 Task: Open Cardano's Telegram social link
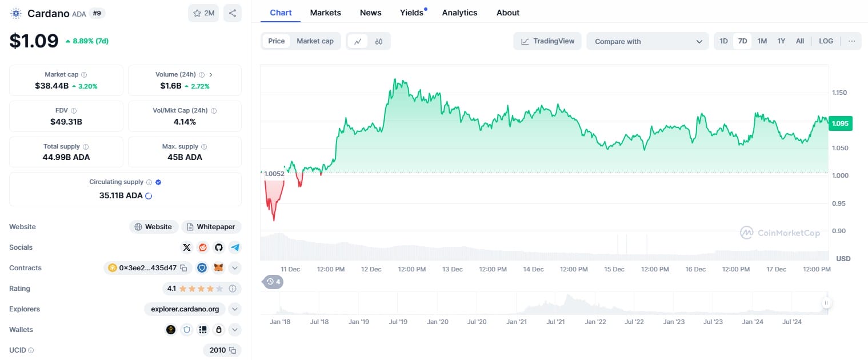(234, 247)
